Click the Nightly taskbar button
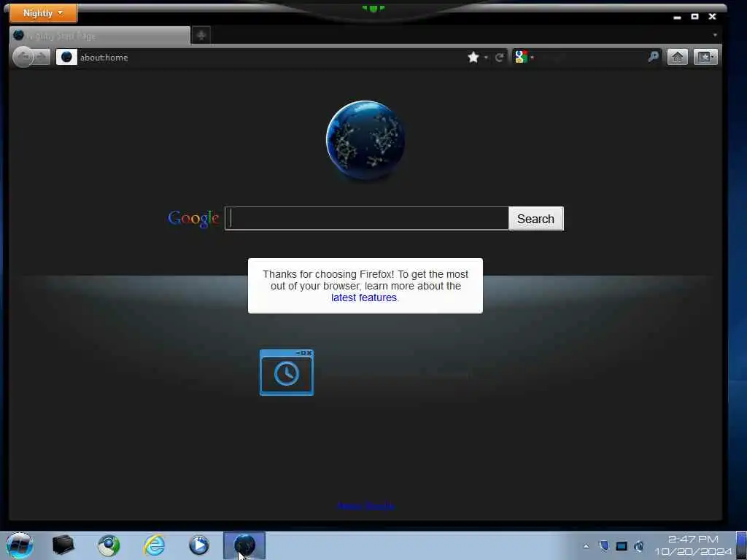The width and height of the screenshot is (747, 560). (244, 545)
